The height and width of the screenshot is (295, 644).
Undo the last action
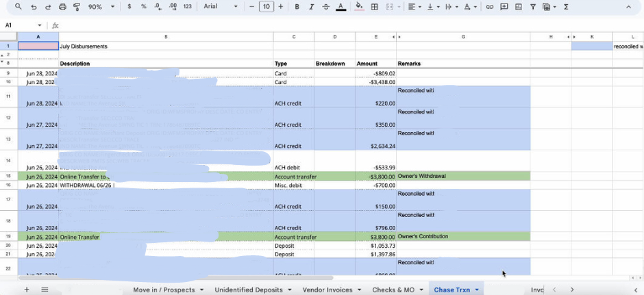pos(34,7)
